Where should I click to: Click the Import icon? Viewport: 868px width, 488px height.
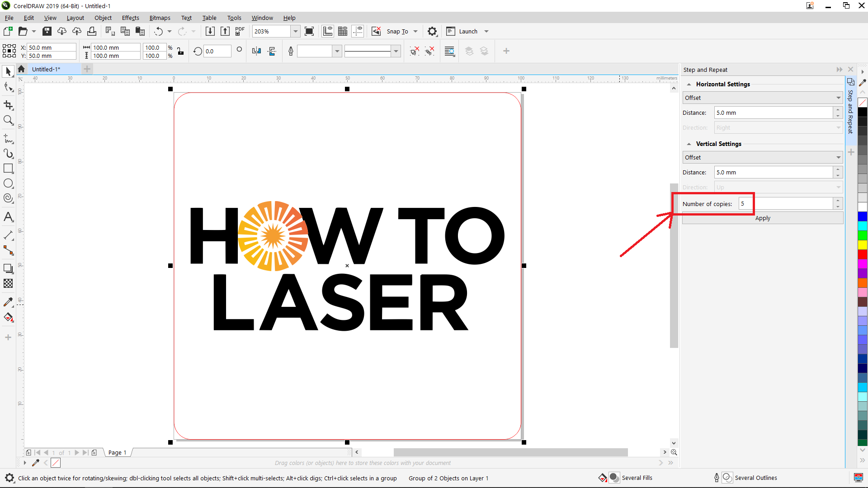(210, 31)
